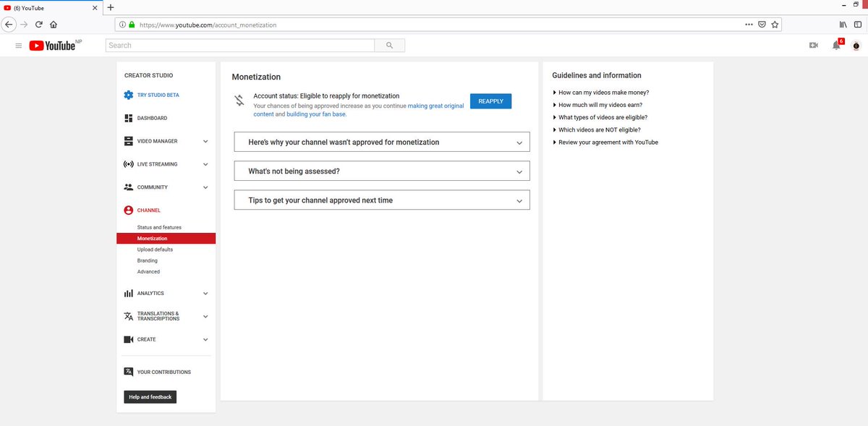868x426 pixels.
Task: Go to the browser home page icon
Action: coord(54,24)
